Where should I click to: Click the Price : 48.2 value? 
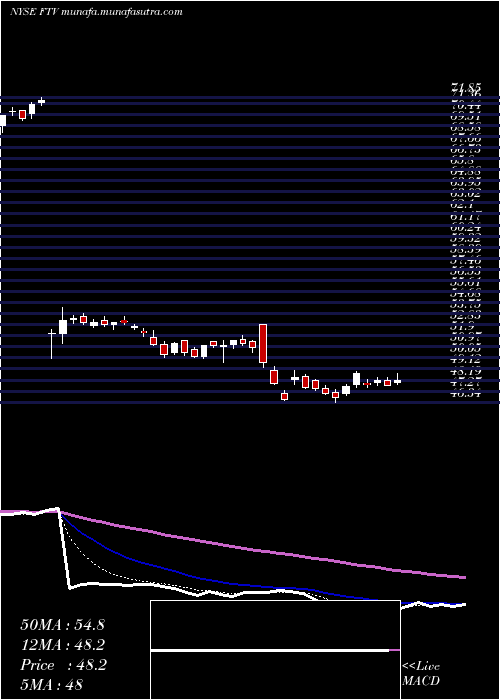[63, 665]
